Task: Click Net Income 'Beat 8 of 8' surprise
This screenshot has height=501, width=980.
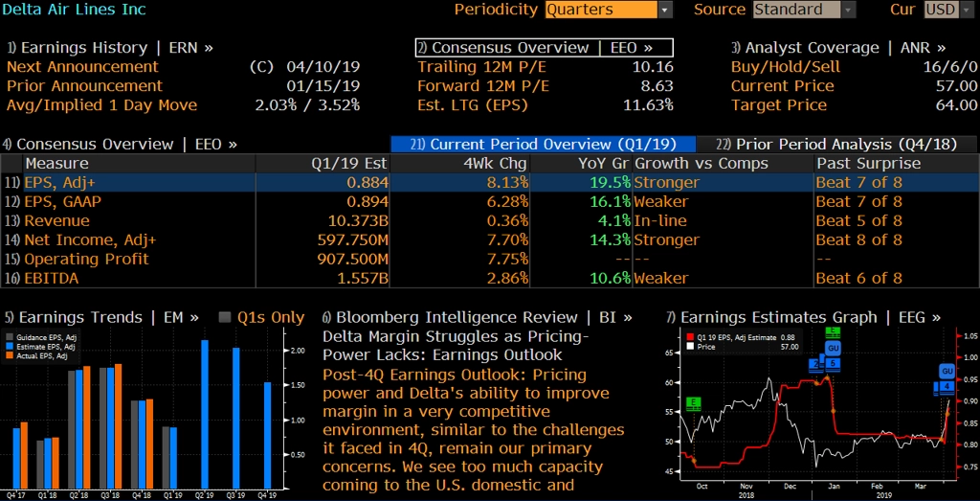Action: click(858, 240)
